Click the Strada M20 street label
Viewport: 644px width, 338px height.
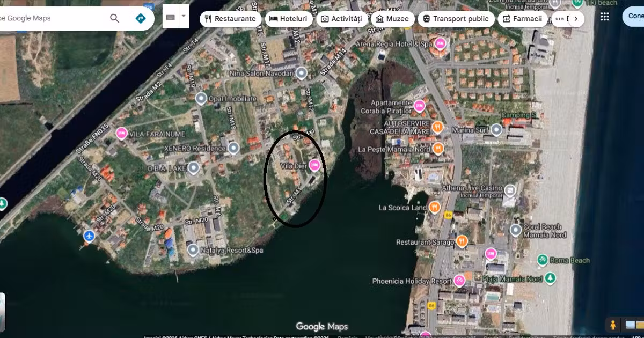coord(150,224)
